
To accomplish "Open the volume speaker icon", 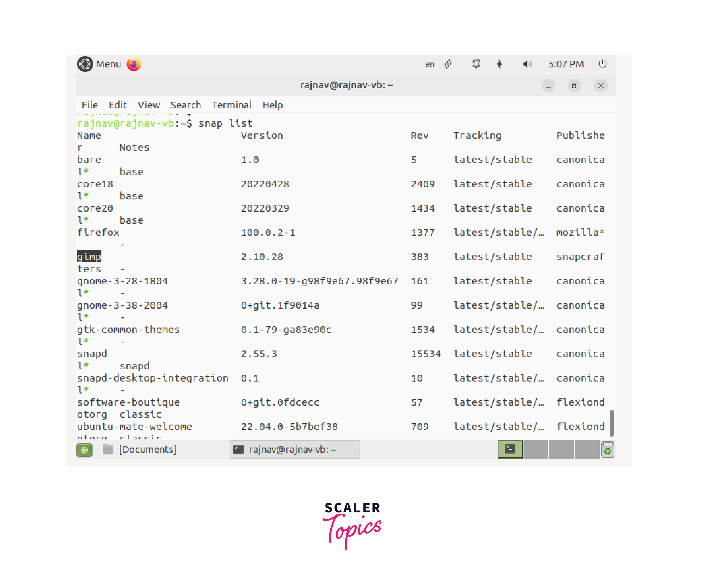I will 527,64.
